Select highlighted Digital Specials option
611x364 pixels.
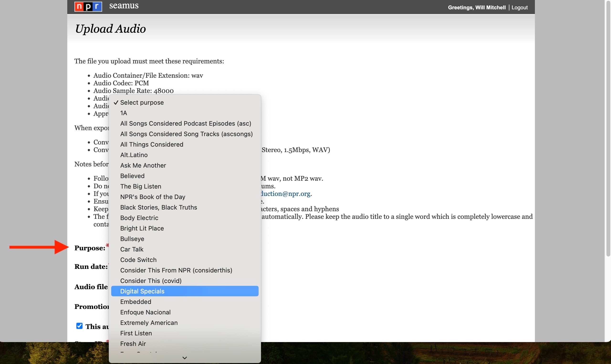[x=185, y=291]
